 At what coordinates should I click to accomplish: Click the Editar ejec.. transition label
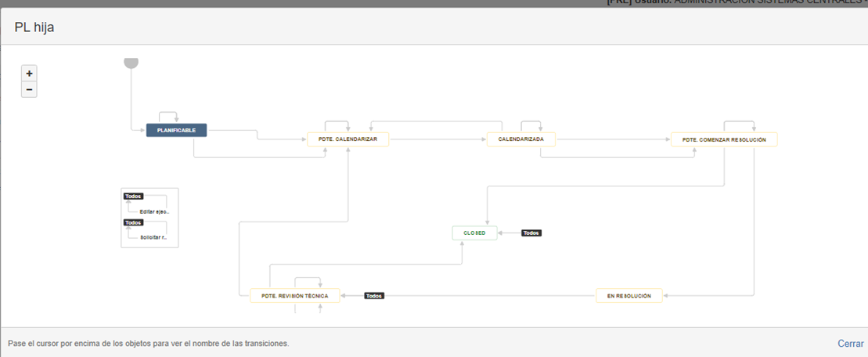(154, 211)
